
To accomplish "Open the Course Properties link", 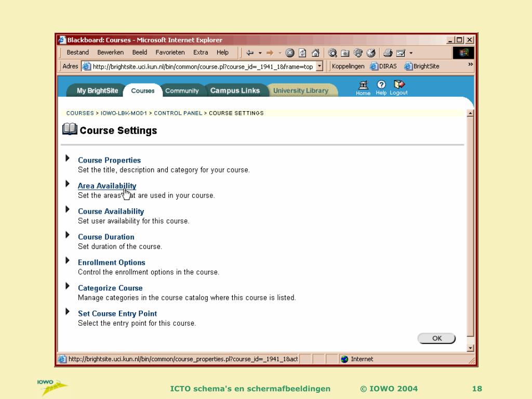I will click(x=109, y=160).
